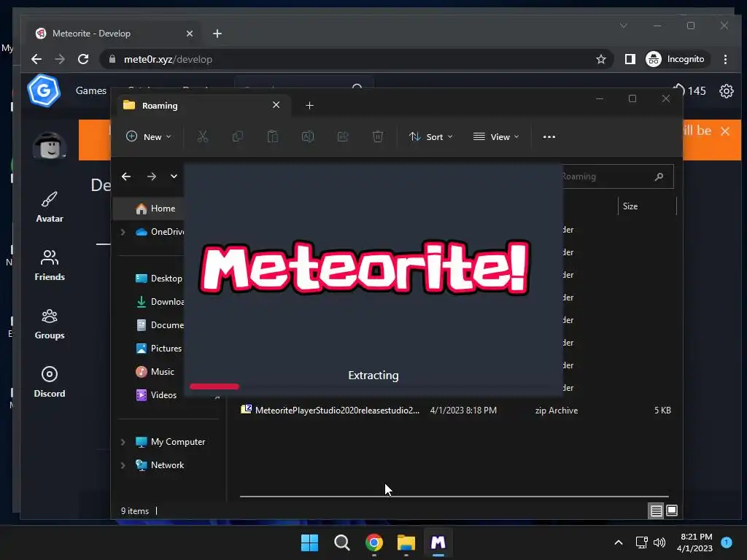Reload the mete0r.xyz page
This screenshot has width=747, height=560.
click(x=83, y=59)
